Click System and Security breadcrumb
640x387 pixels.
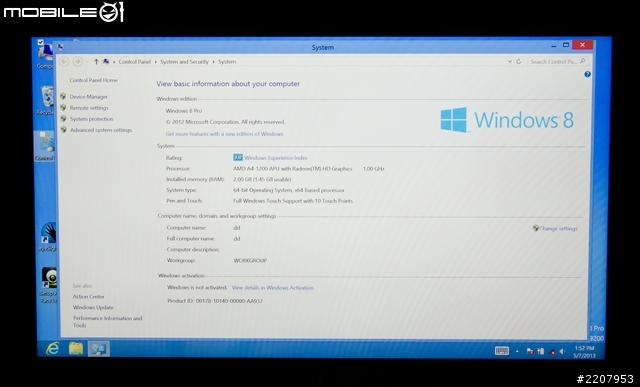pos(184,62)
